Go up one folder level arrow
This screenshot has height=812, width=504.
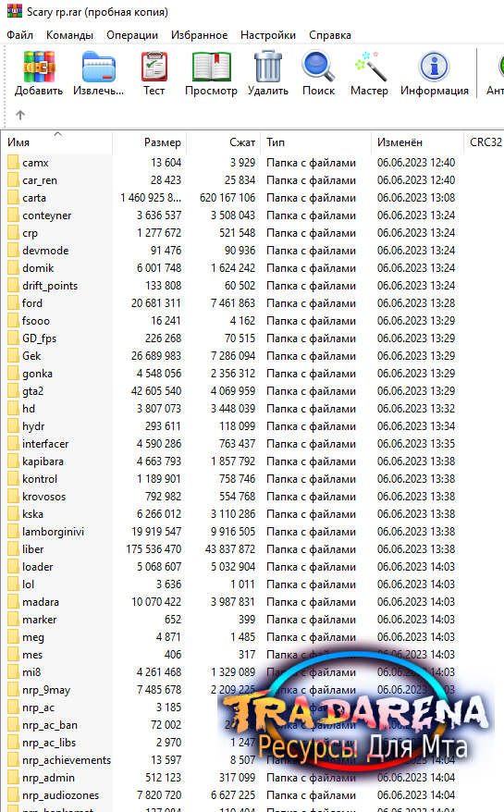point(20,115)
